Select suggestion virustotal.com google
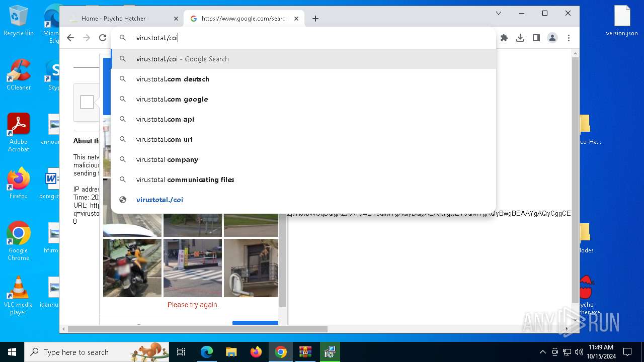Viewport: 644px width, 362px height. click(303, 99)
